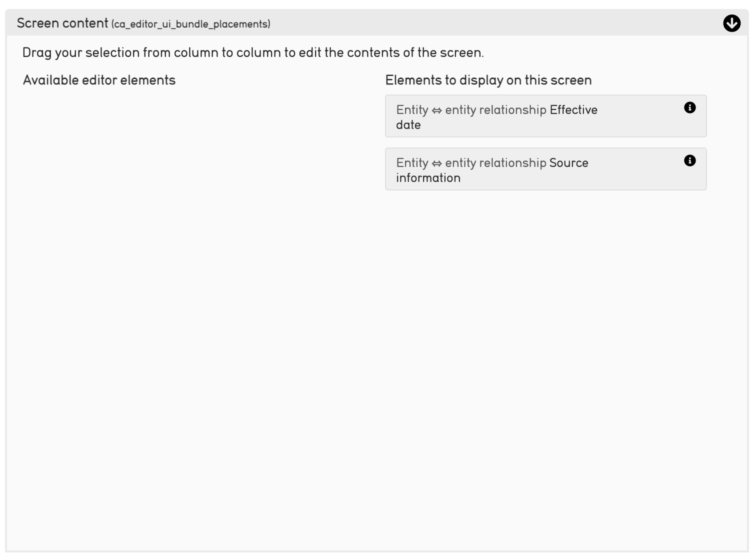Click the Elements to display heading
Screen dimensions: 756x560
click(488, 80)
